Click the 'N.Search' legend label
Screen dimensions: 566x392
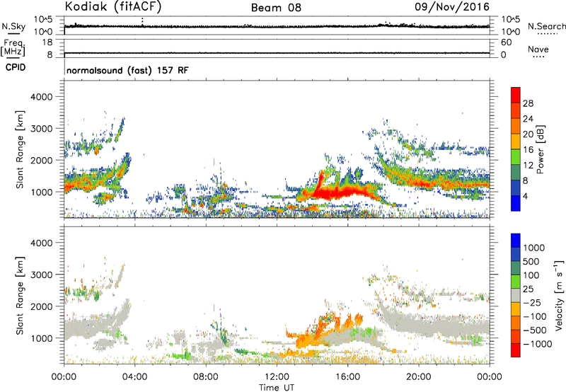tap(546, 26)
